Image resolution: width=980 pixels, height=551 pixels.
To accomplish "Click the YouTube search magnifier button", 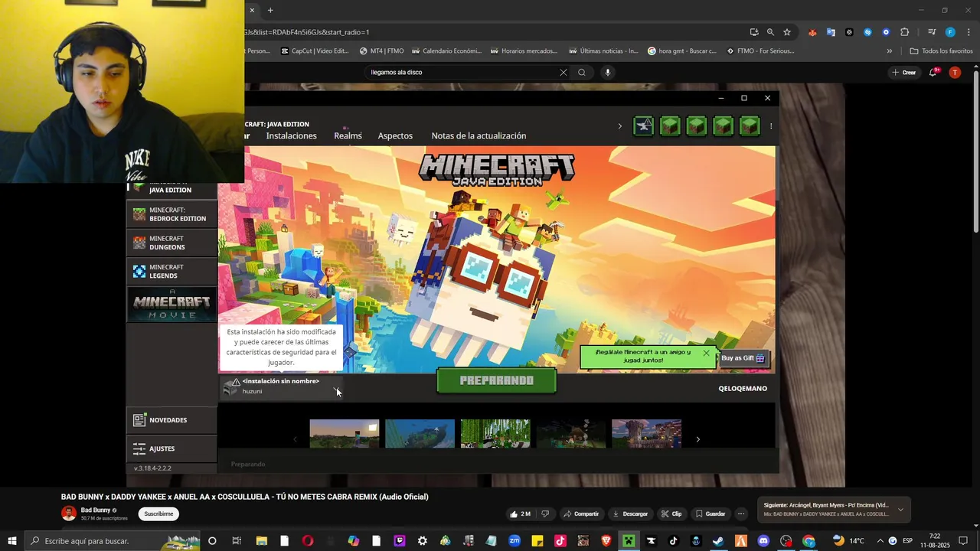I will point(582,72).
